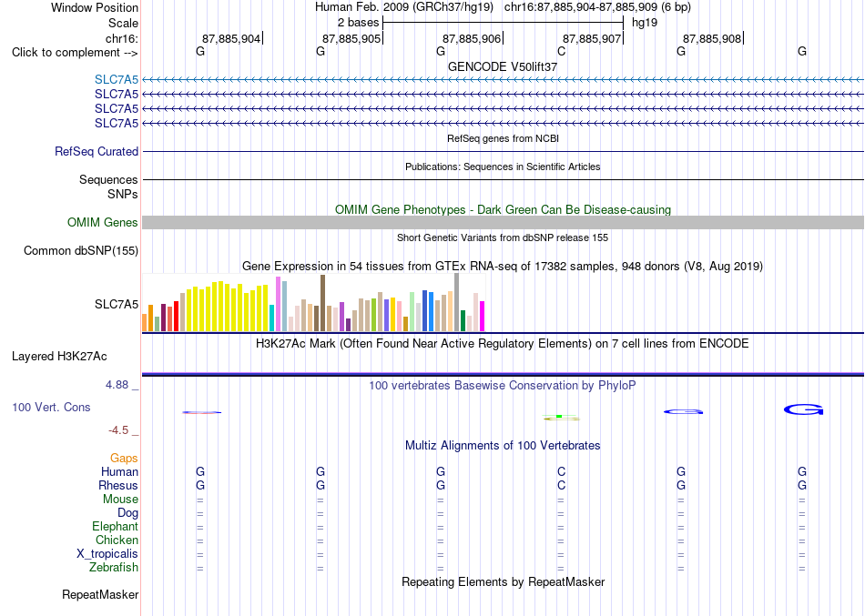Viewport: 865px width, 616px height.
Task: Click the gray OMIM Genes item bar
Action: tap(503, 222)
